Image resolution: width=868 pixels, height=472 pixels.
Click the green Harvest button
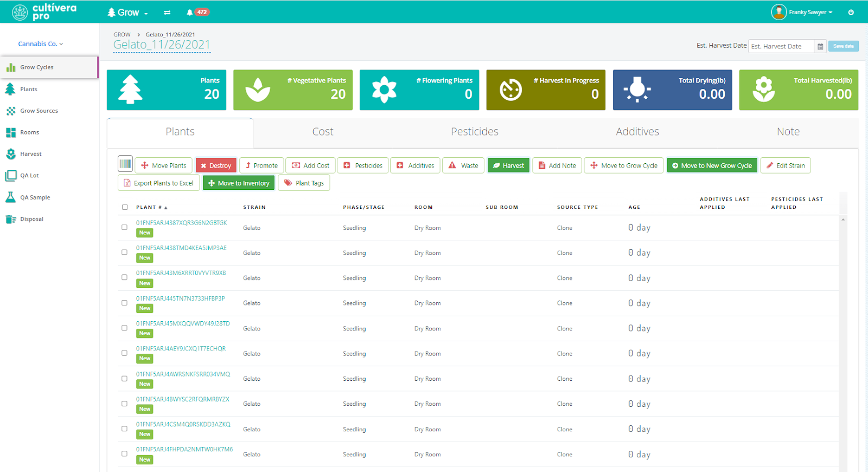pos(508,165)
